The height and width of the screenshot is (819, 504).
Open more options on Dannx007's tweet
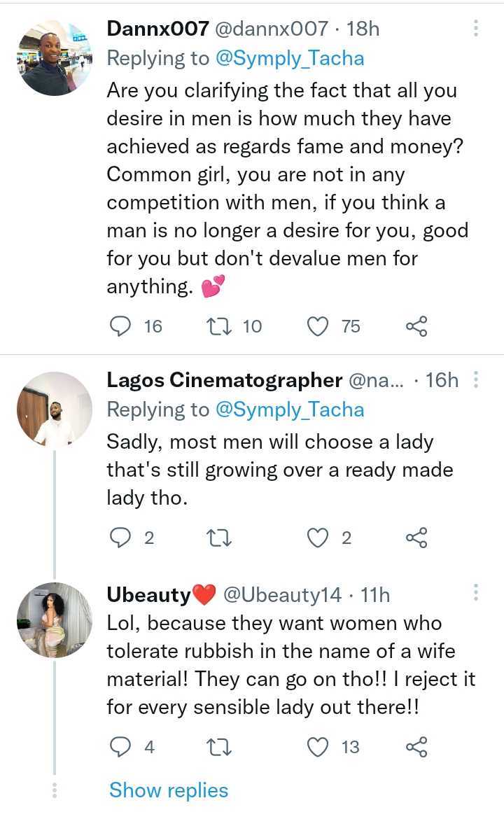tap(476, 29)
